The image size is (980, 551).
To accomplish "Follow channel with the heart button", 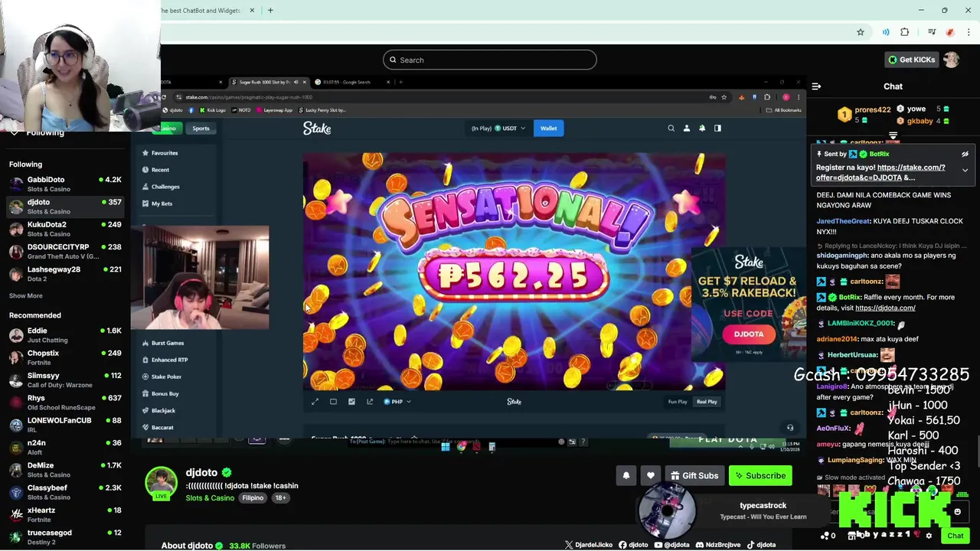I will click(x=651, y=475).
